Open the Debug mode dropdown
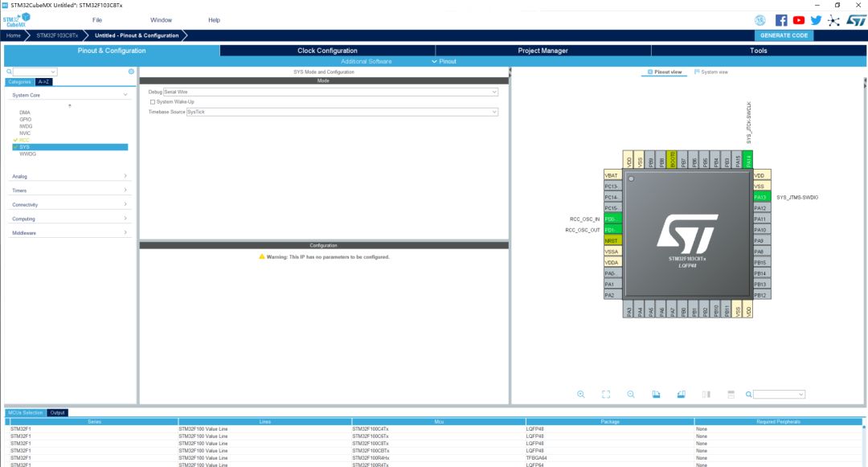The height and width of the screenshot is (467, 868). pos(330,92)
